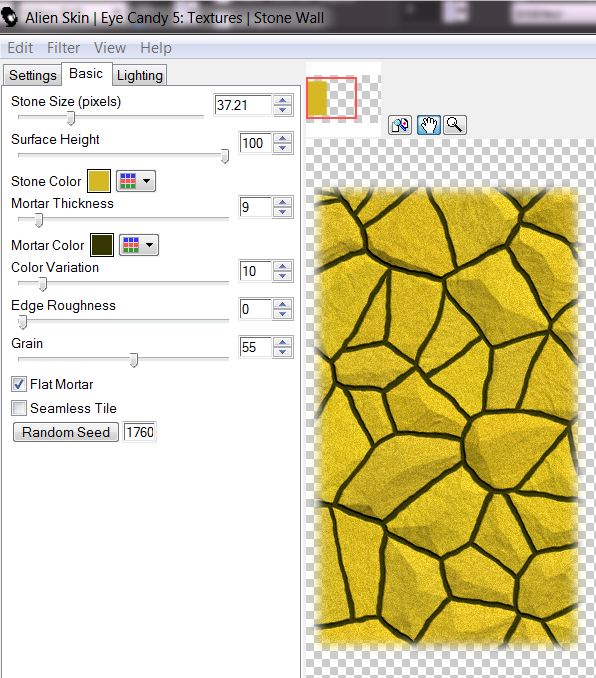Select the hand pan tool

click(429, 125)
